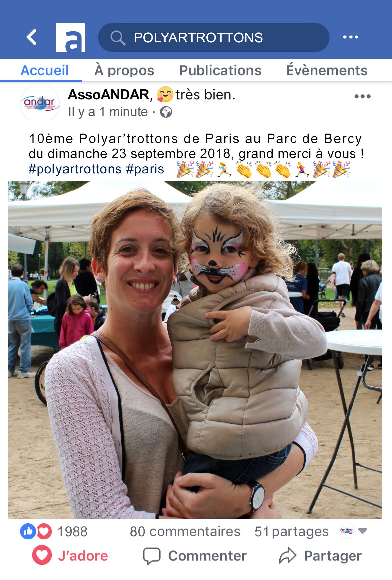
Task: Click the red heart reaction icon
Action: [x=44, y=532]
